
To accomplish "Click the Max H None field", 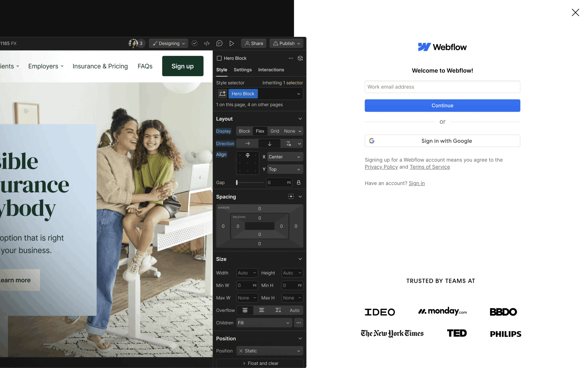I will coord(292,298).
